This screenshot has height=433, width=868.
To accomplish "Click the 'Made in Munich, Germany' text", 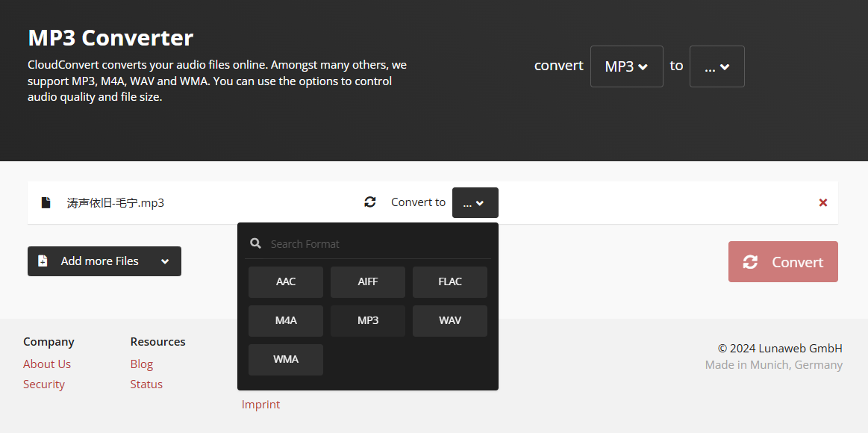I will (773, 365).
